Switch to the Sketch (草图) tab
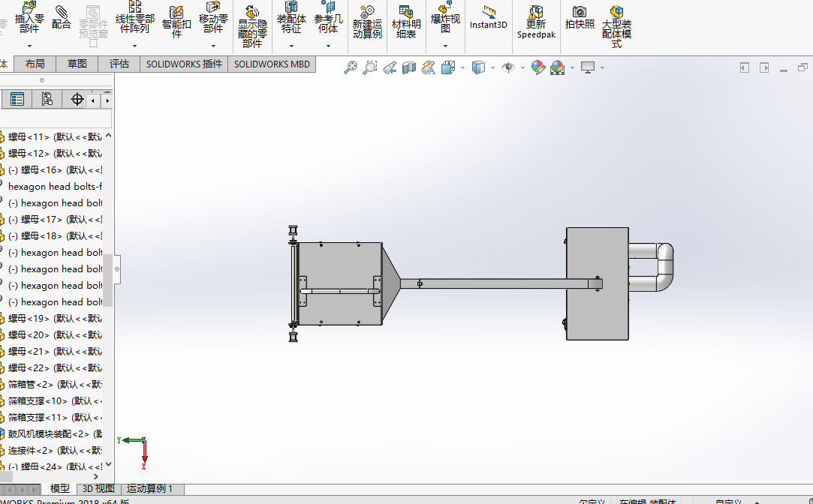 pos(77,64)
